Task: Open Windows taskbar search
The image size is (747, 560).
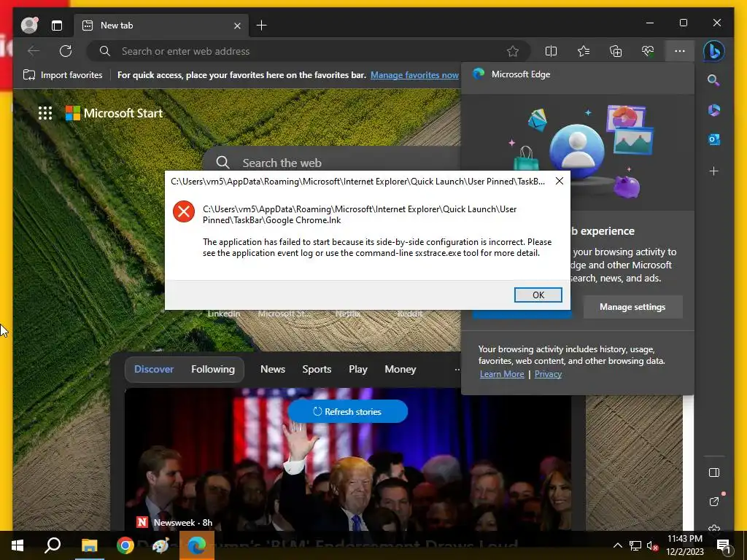Action: pos(53,545)
